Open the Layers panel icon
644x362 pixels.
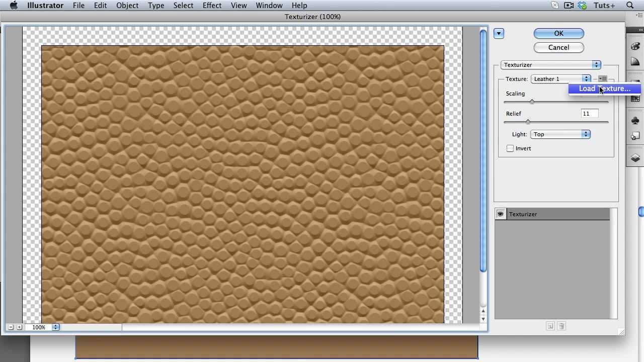[x=635, y=158]
